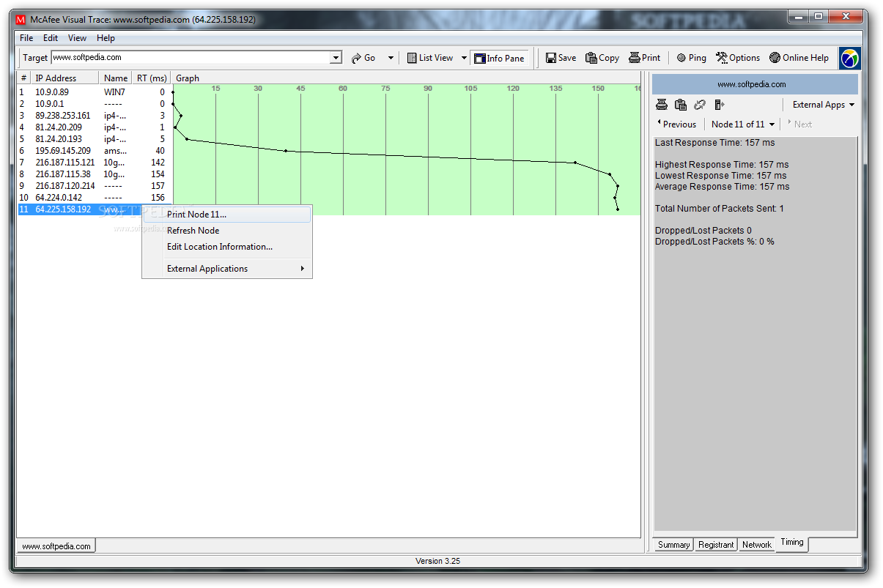Choose Print Node 11 from context menu
This screenshot has height=588, width=883.
click(227, 215)
